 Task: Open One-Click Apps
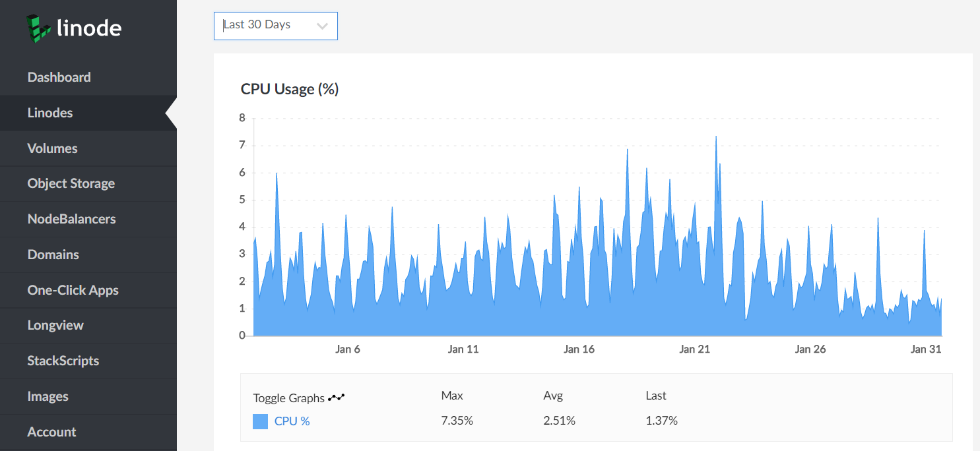click(x=73, y=290)
